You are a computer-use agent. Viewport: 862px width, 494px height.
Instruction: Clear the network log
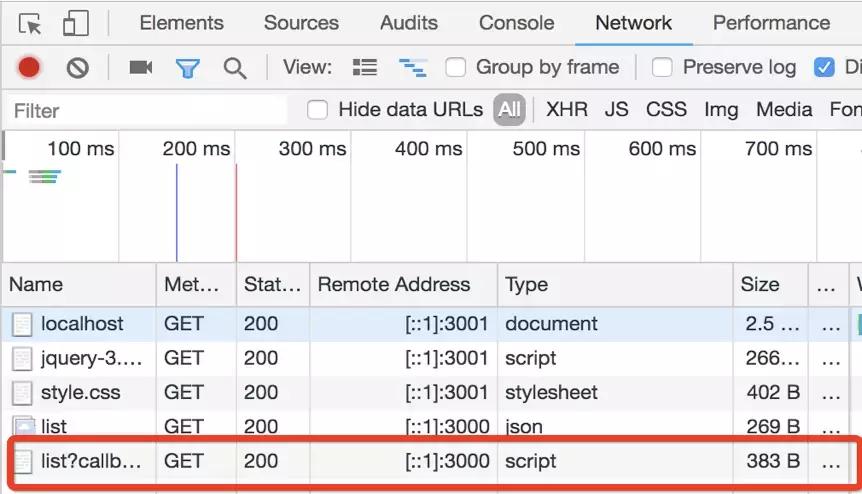click(77, 68)
